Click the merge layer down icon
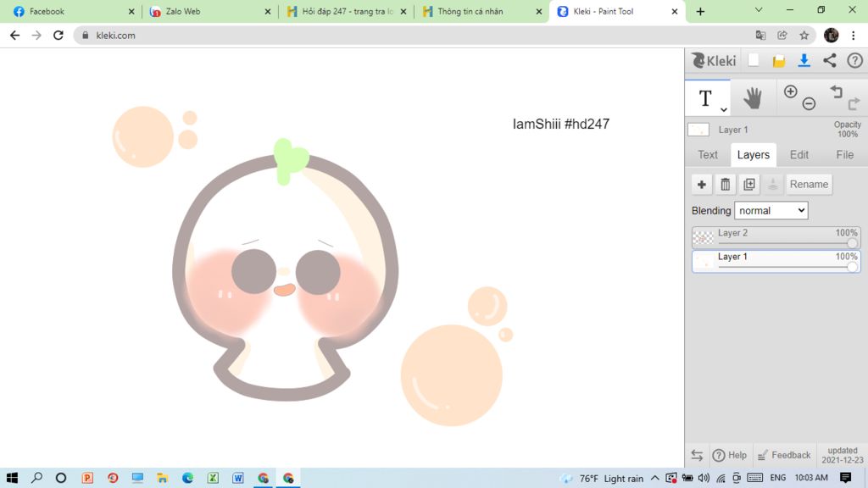Screen dimensions: 868x488 pyautogui.click(x=773, y=184)
